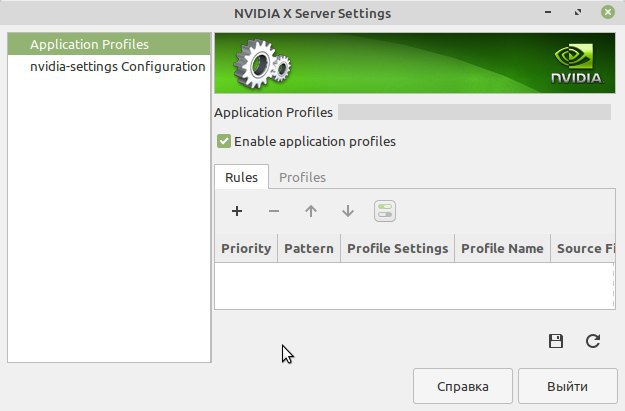Image resolution: width=625 pixels, height=411 pixels.
Task: Move rule up in priority
Action: click(311, 211)
